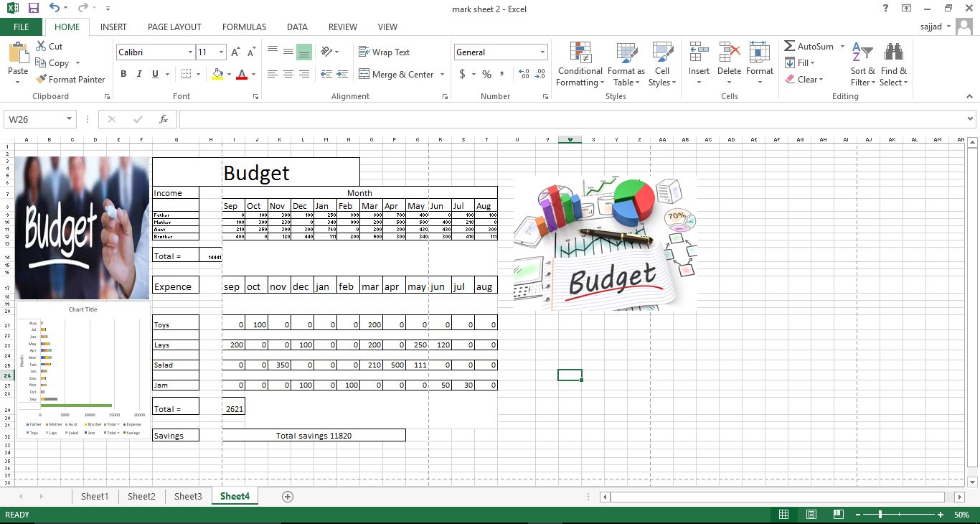Viewport: 980px width, 524px height.
Task: Toggle underline formatting
Action: pos(153,74)
